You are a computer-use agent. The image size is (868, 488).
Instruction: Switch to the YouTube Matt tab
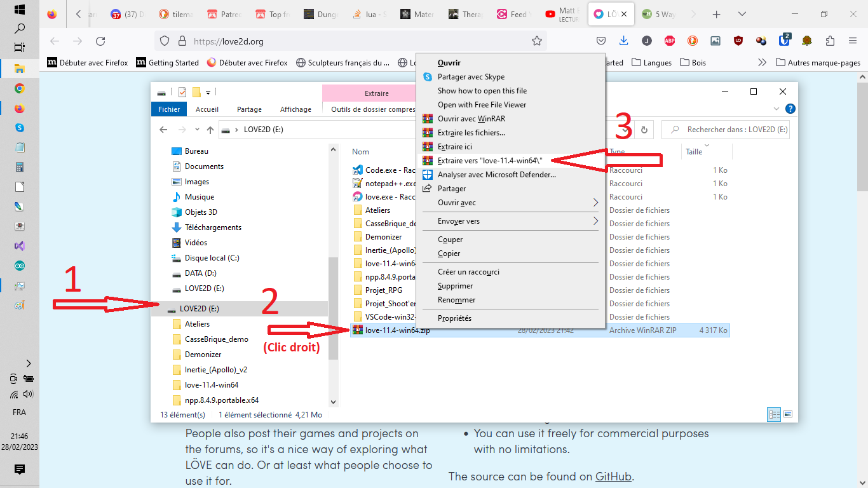(x=563, y=14)
